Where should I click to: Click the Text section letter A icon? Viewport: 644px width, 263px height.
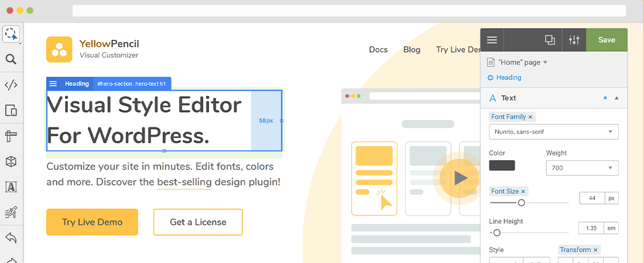493,98
